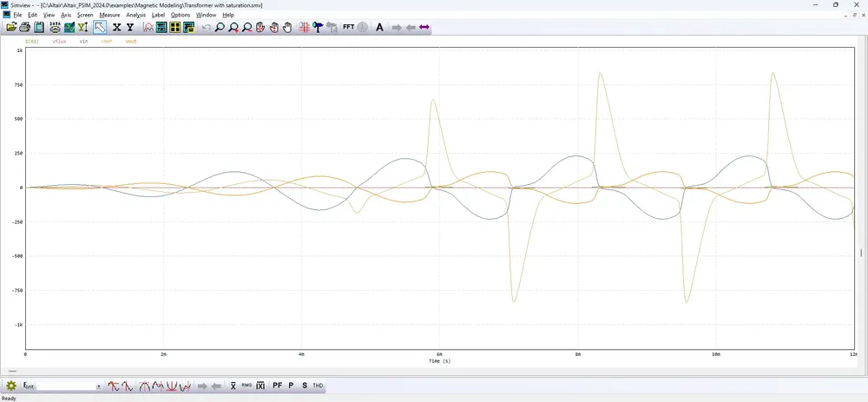This screenshot has width=868, height=402.
Task: Click the average X-bar icon
Action: (x=233, y=386)
